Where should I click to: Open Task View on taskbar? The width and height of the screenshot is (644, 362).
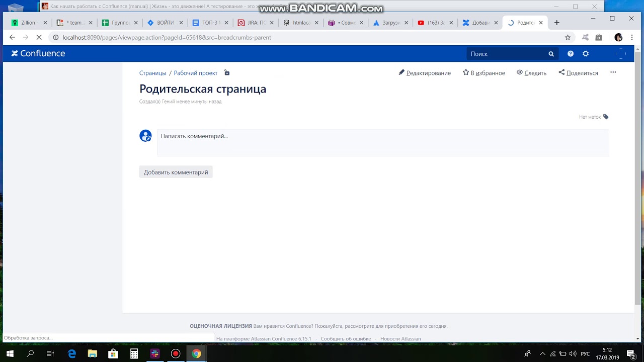tap(50, 353)
